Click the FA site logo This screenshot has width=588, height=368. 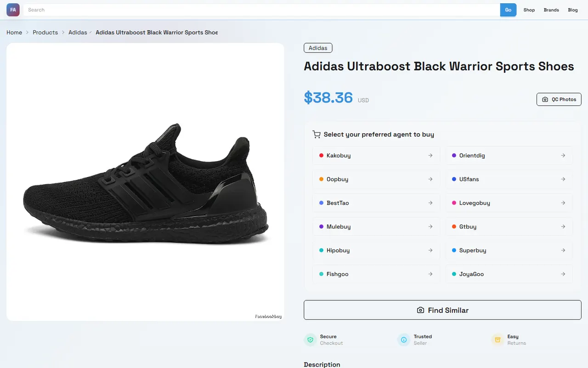[13, 10]
